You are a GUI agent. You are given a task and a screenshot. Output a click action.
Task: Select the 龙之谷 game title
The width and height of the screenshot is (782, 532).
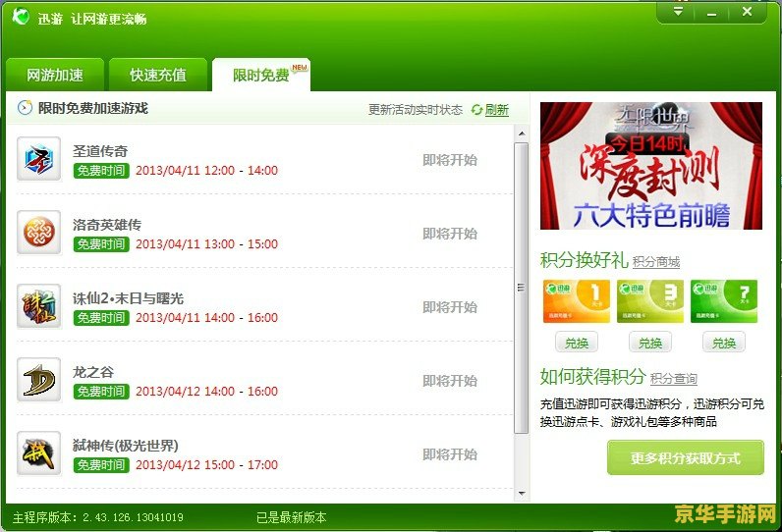pos(93,372)
